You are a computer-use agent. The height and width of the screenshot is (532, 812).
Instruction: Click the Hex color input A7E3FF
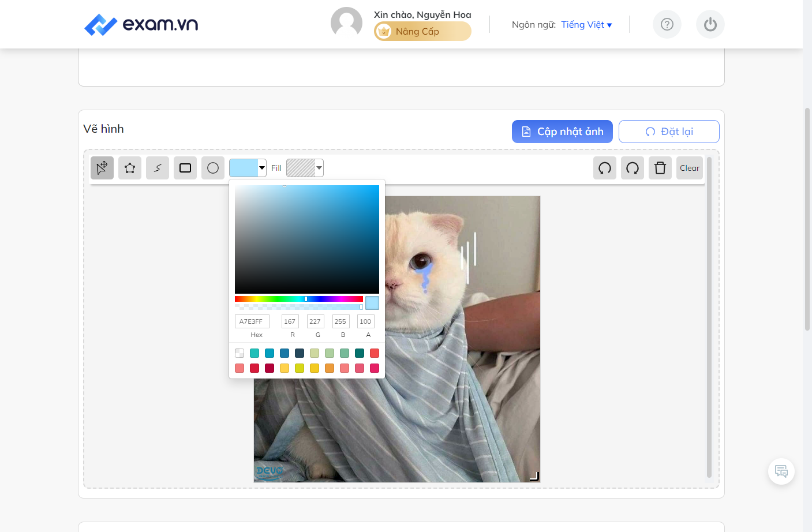(x=252, y=321)
